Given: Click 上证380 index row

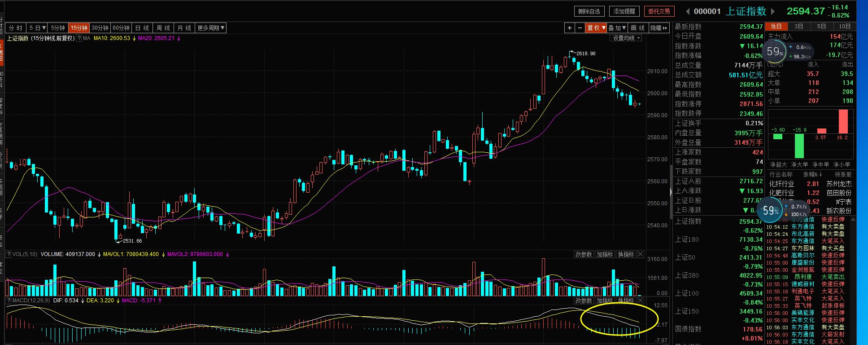Looking at the screenshot, I should 718,279.
